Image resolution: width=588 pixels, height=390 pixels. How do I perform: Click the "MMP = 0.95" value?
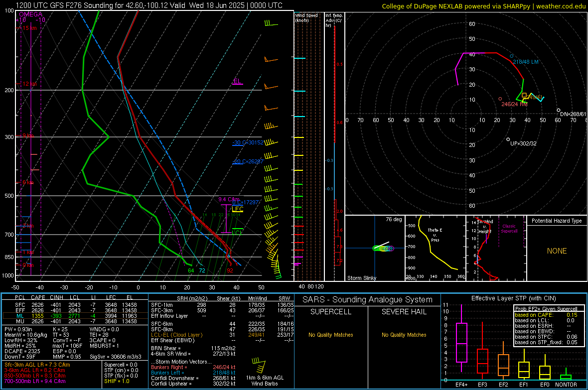pyautogui.click(x=67, y=357)
